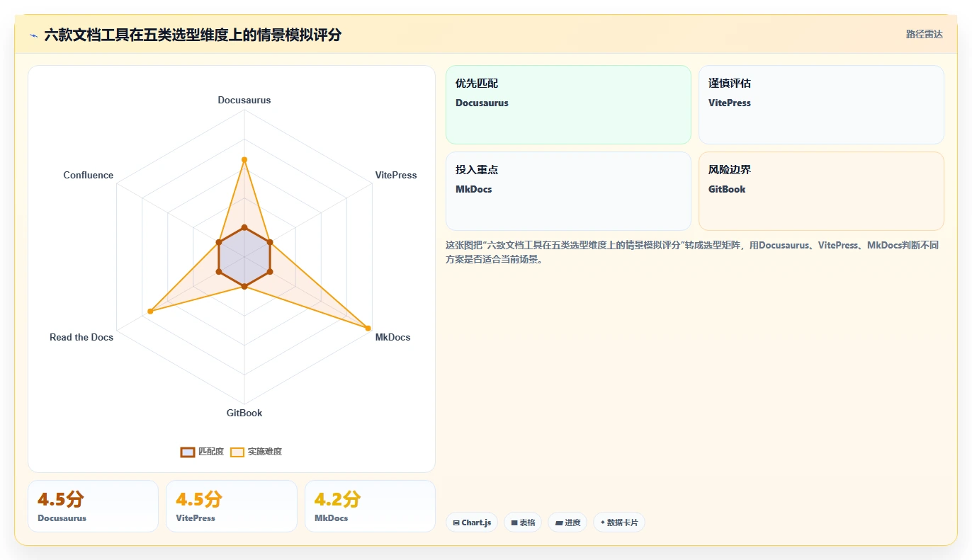The image size is (972, 560).
Task: Click the header icon before the title
Action: click(x=33, y=35)
